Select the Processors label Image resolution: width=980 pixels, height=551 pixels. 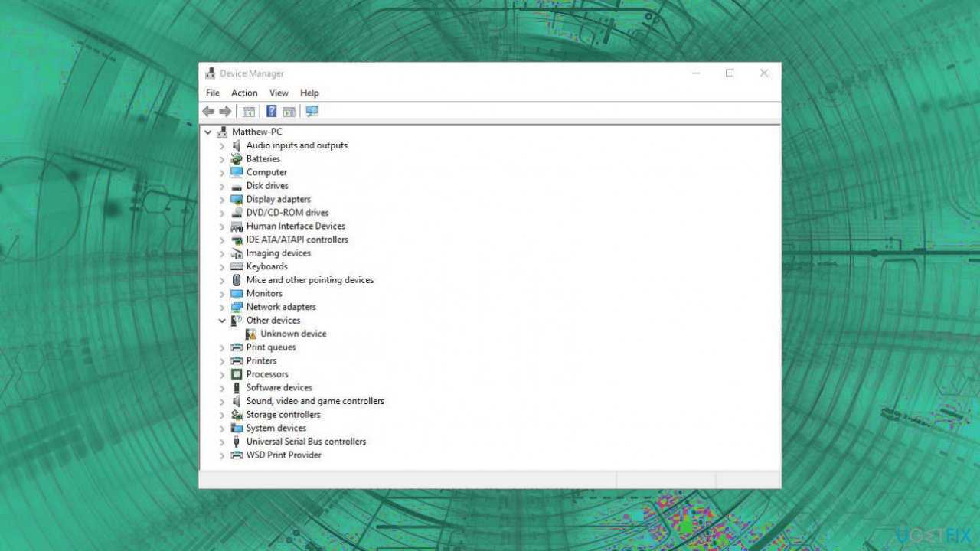point(267,374)
